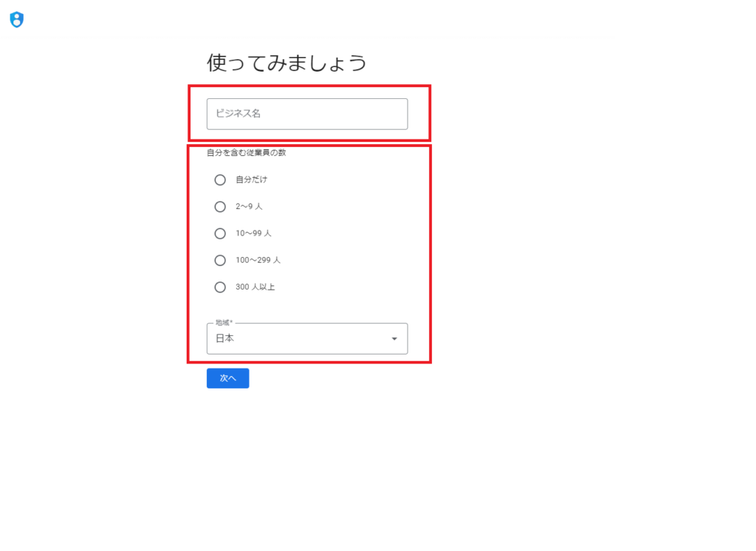Click the 日本 selected value
Viewport: 756px width, 551px height.
225,339
